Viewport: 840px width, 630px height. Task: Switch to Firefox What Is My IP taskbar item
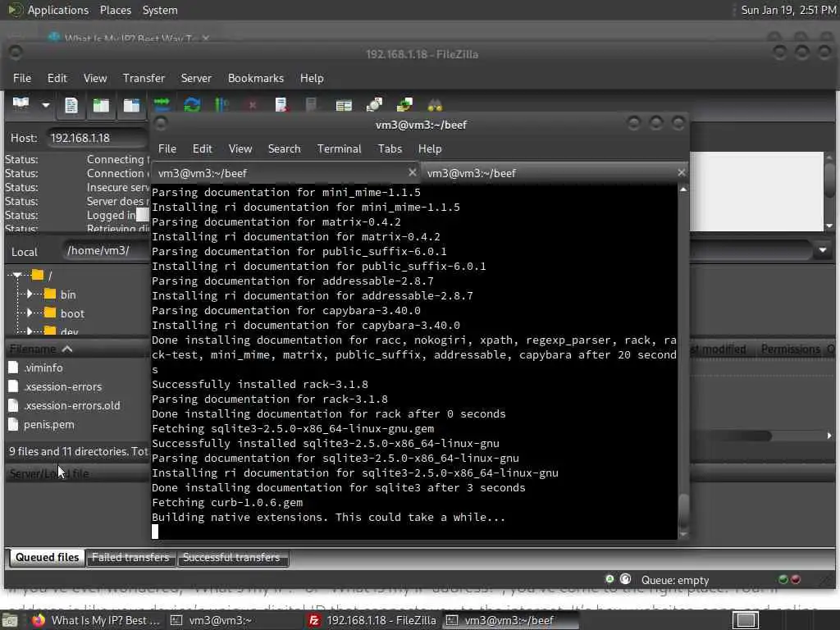pos(95,620)
